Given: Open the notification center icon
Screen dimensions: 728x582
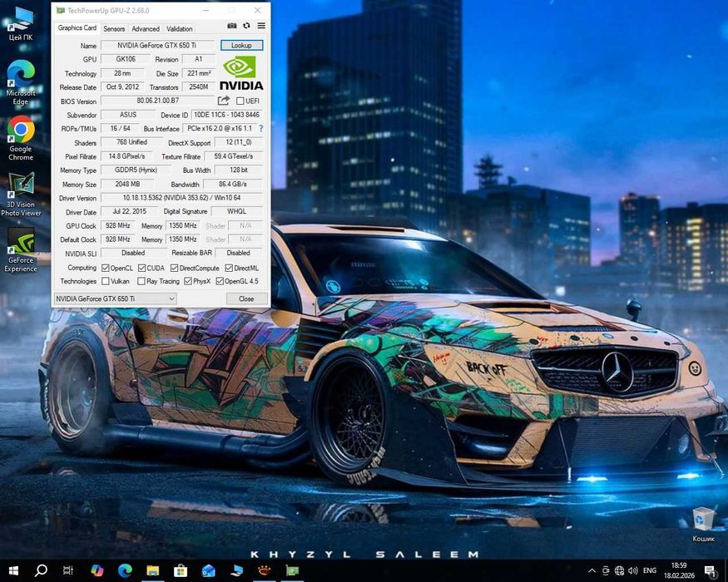Looking at the screenshot, I should 710,571.
